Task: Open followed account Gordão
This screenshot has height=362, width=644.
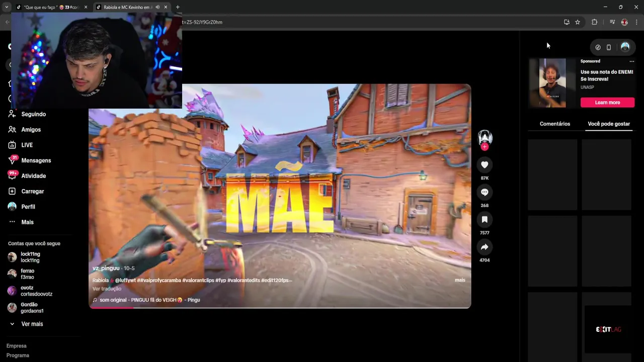Action: tap(25, 308)
